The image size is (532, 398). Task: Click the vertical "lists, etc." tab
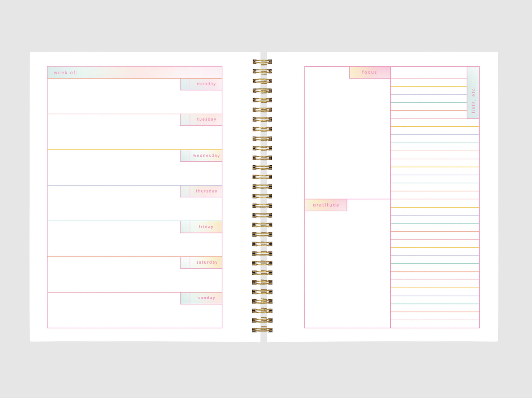(473, 93)
